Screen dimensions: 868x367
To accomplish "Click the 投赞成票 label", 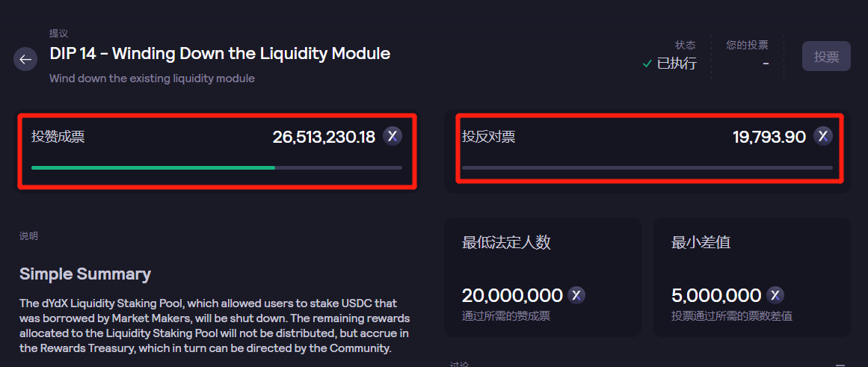I will coord(58,137).
